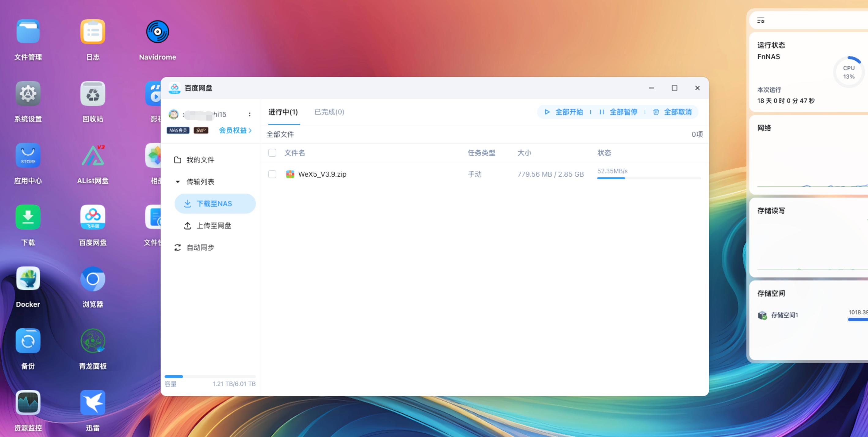Launch the Navidrome desktop app
The width and height of the screenshot is (868, 437).
157,32
